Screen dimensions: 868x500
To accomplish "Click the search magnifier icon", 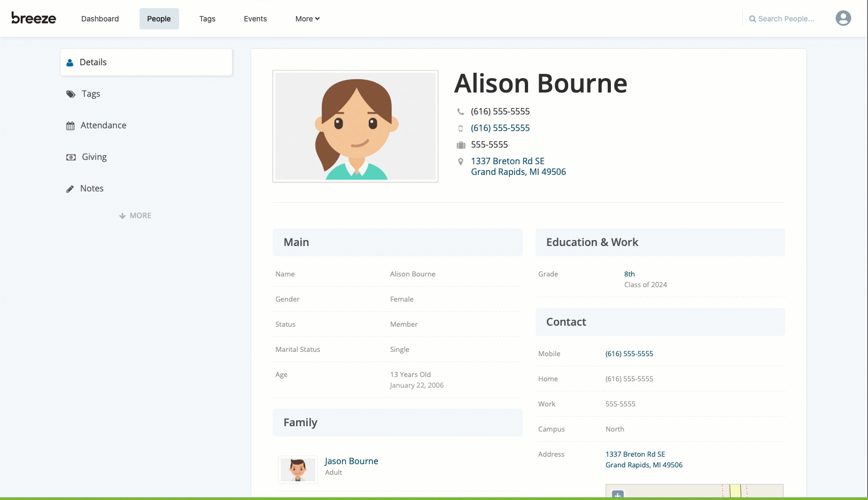I will click(753, 19).
